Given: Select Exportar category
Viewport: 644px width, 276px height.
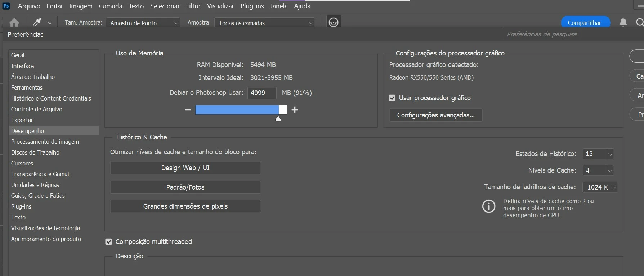Looking at the screenshot, I should tap(54, 120).
